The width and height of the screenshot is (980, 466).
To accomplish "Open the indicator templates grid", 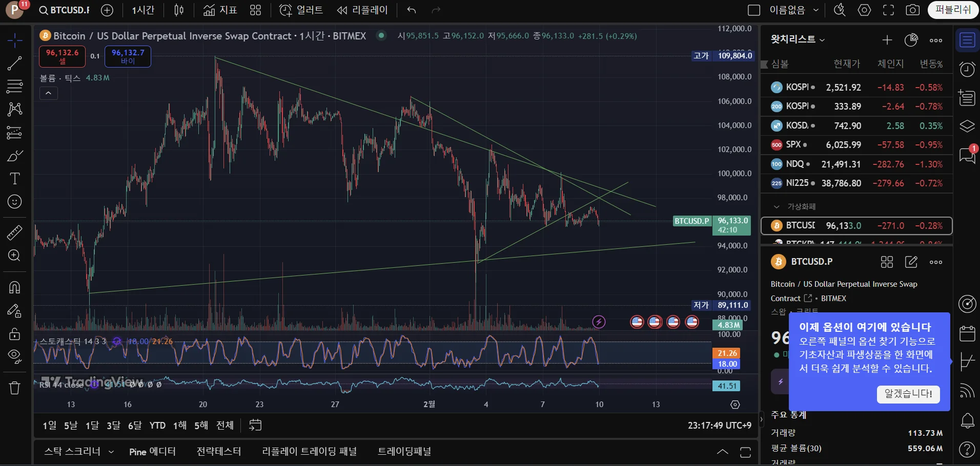I will [256, 10].
